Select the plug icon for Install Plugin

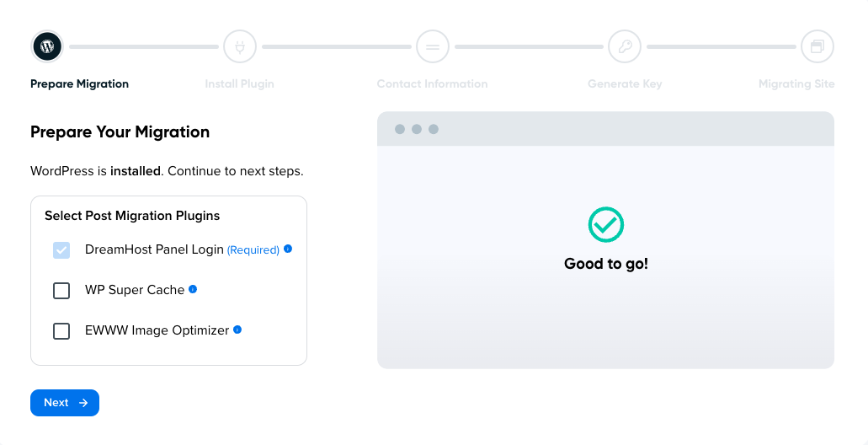240,46
